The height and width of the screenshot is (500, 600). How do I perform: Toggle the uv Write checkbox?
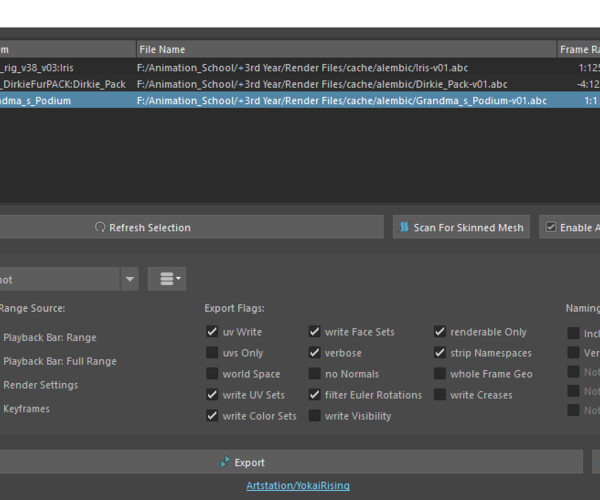click(212, 332)
